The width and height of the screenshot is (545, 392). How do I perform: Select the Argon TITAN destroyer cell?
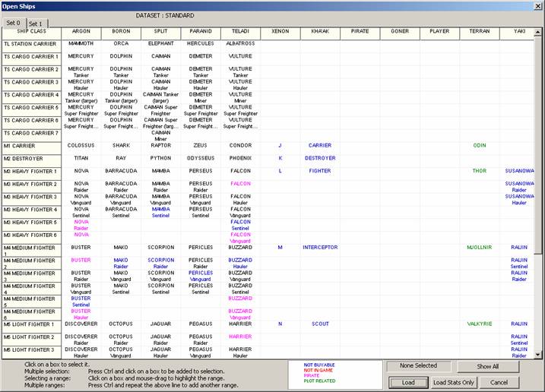[x=81, y=158]
